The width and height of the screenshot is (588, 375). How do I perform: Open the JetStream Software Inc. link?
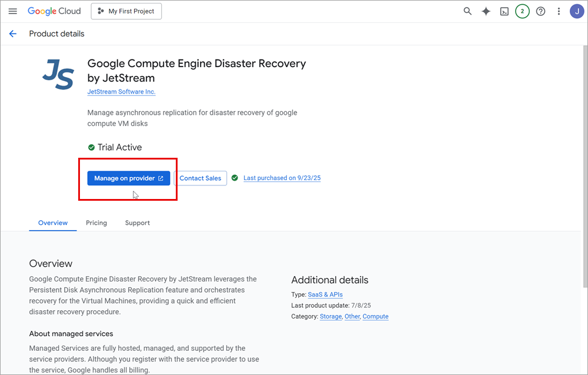[x=121, y=92]
